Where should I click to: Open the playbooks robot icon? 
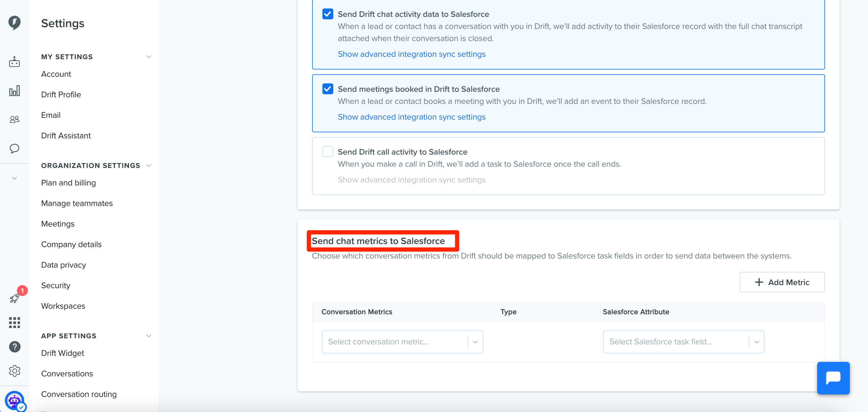click(14, 62)
